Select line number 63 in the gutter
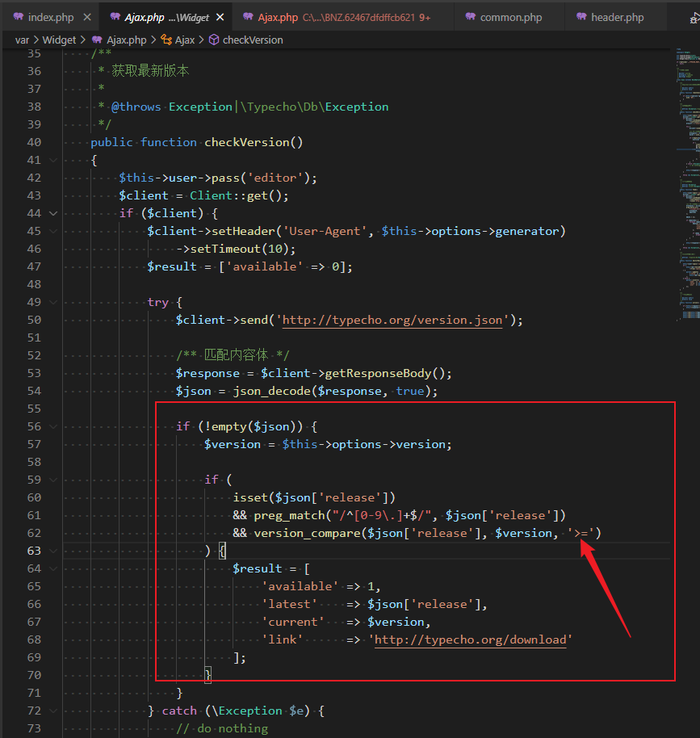The image size is (700, 738). point(34,551)
